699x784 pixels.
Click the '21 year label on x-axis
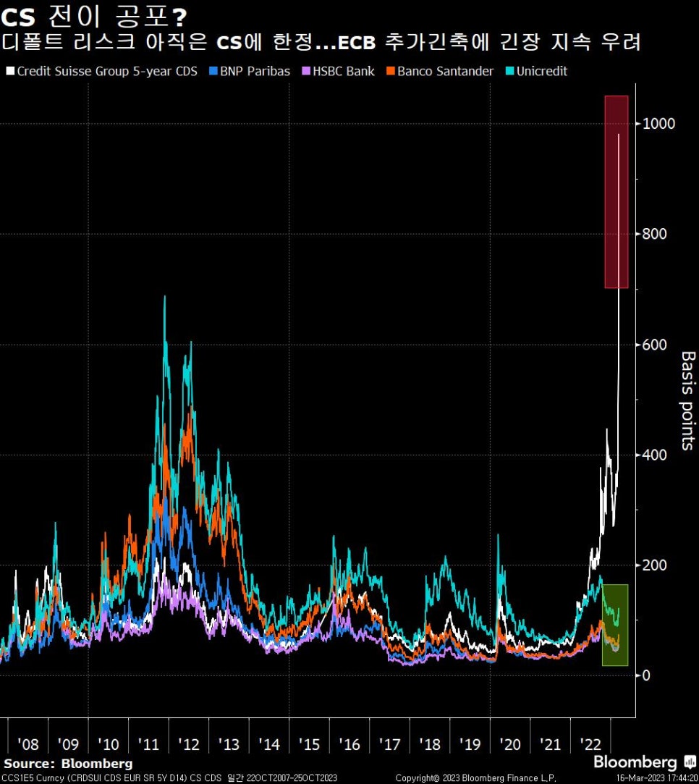coord(550,744)
